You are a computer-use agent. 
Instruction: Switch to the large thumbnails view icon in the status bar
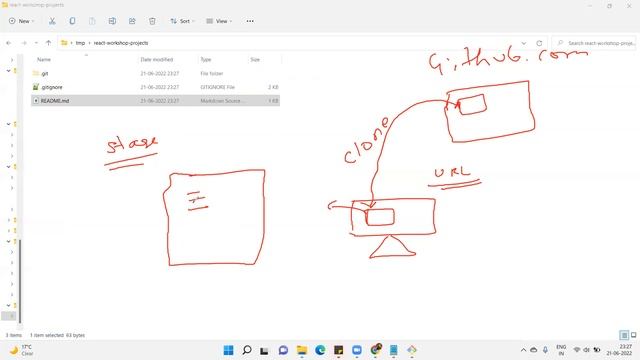click(633, 335)
